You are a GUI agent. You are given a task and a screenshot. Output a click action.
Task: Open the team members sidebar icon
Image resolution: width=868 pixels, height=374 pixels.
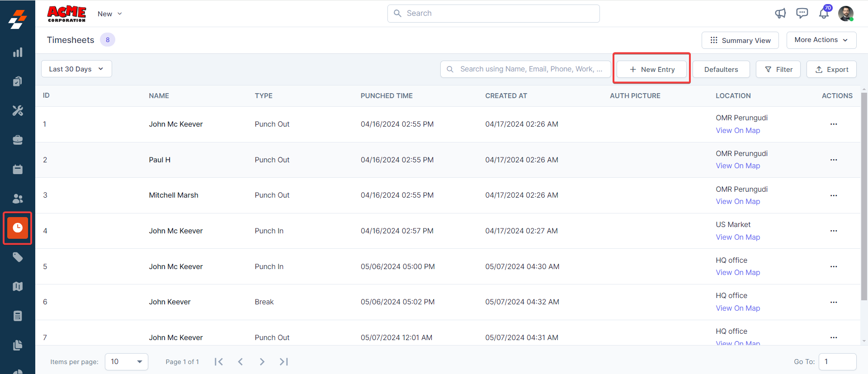18,199
